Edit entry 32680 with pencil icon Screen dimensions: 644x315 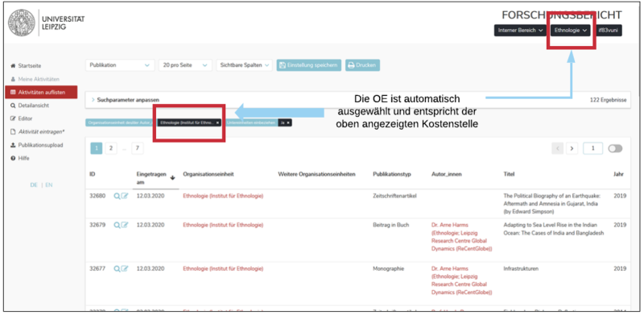(x=125, y=196)
